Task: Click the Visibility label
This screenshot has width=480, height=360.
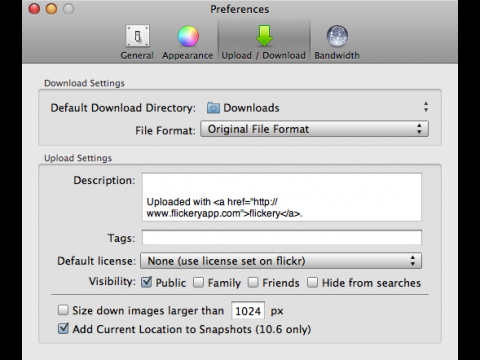Action: click(x=112, y=282)
